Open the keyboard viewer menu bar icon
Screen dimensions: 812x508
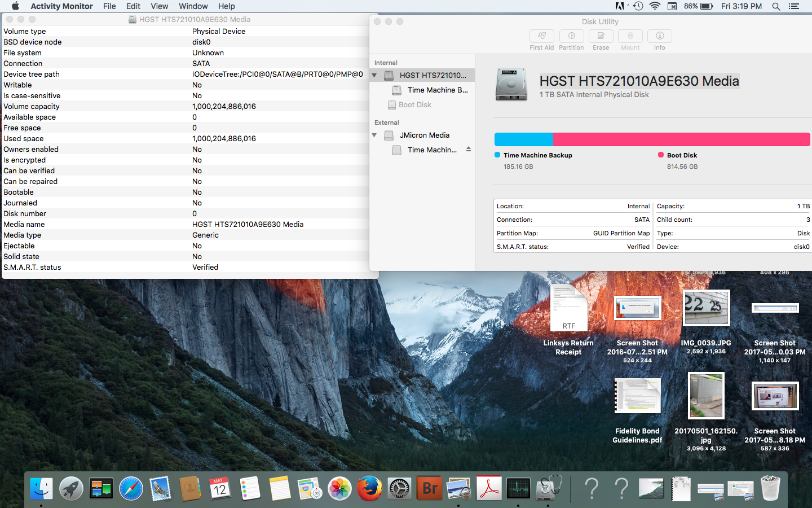(x=672, y=6)
